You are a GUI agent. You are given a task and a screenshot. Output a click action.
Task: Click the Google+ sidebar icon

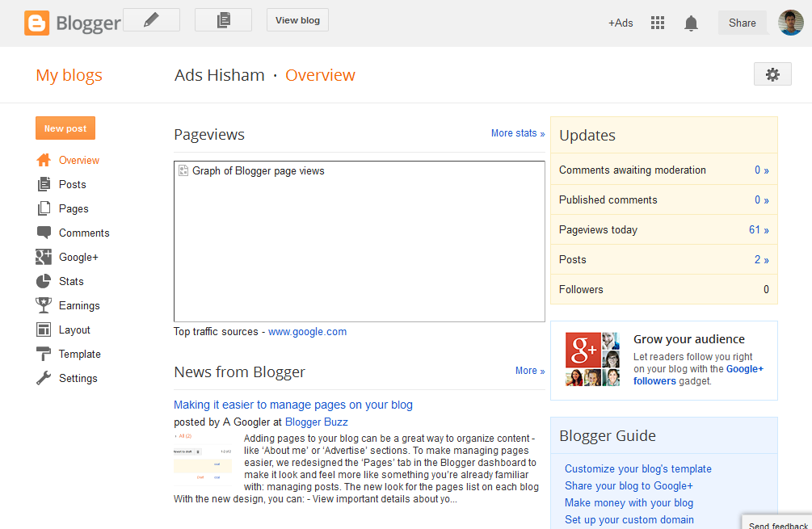click(44, 257)
